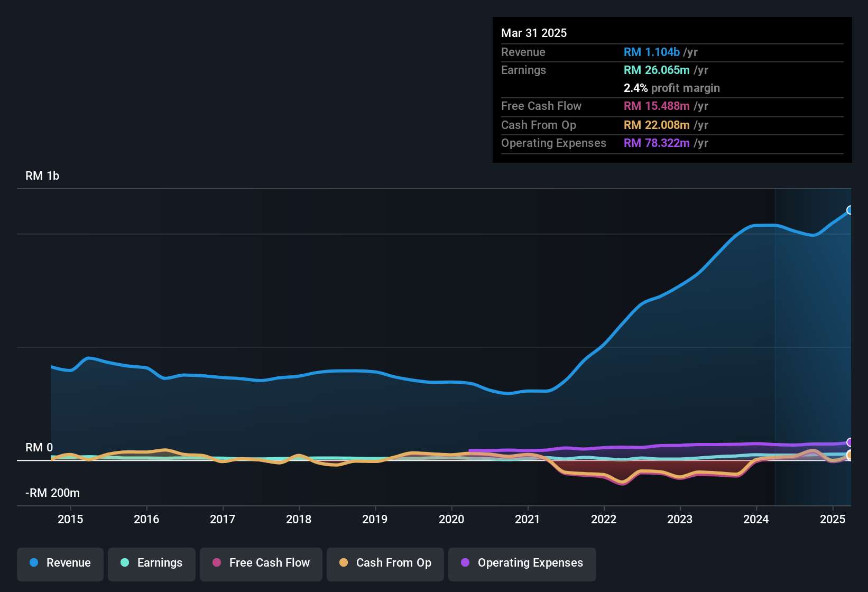This screenshot has height=592, width=868.
Task: Select the 2020 year label on the axis
Action: tap(452, 520)
